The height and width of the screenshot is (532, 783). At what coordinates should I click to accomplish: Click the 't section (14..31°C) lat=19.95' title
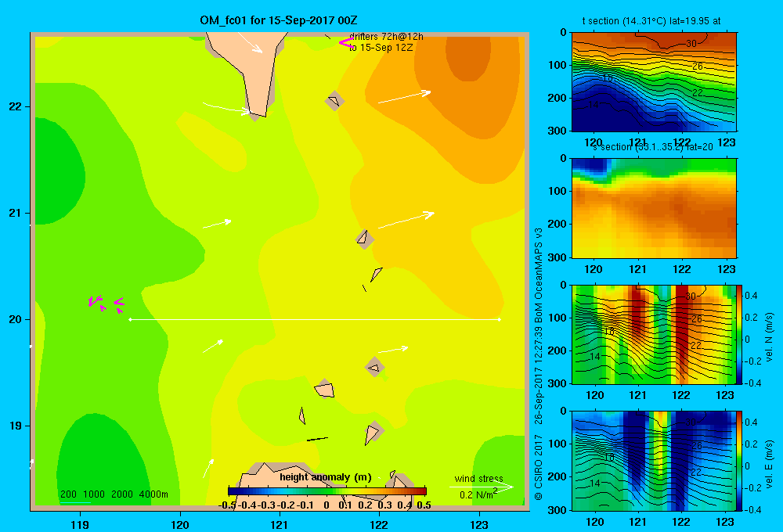(651, 21)
